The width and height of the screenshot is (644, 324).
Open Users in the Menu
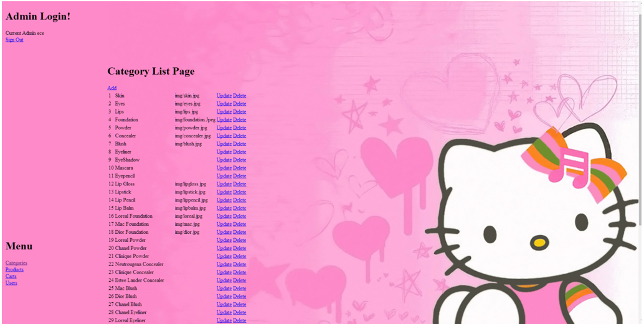[11, 283]
